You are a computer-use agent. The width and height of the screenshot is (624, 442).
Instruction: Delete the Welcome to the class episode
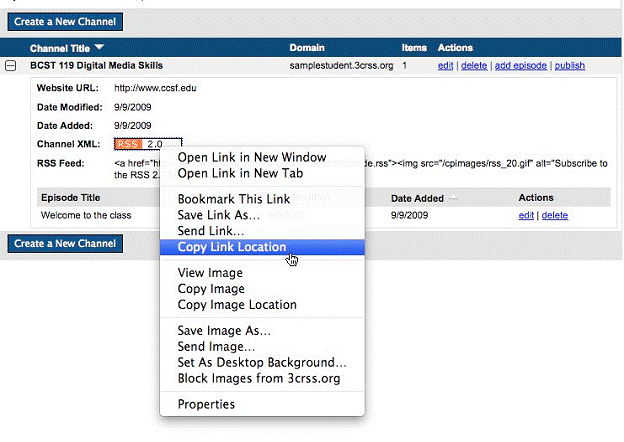click(554, 215)
